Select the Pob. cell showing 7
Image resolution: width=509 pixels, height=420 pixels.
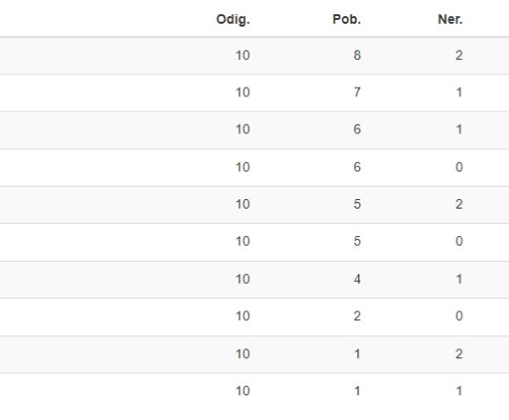pos(357,92)
